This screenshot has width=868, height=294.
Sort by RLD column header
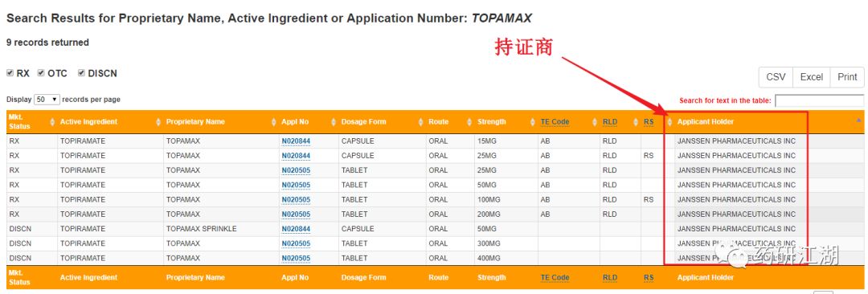pyautogui.click(x=620, y=122)
